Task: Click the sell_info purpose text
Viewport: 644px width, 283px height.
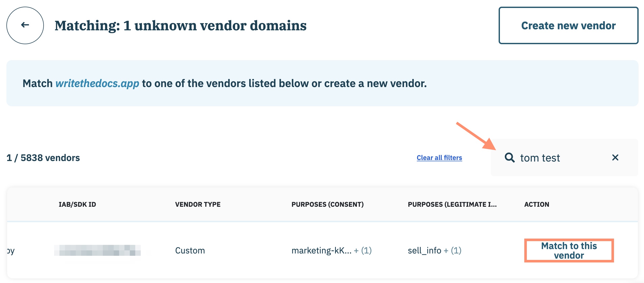Action: 424,250
